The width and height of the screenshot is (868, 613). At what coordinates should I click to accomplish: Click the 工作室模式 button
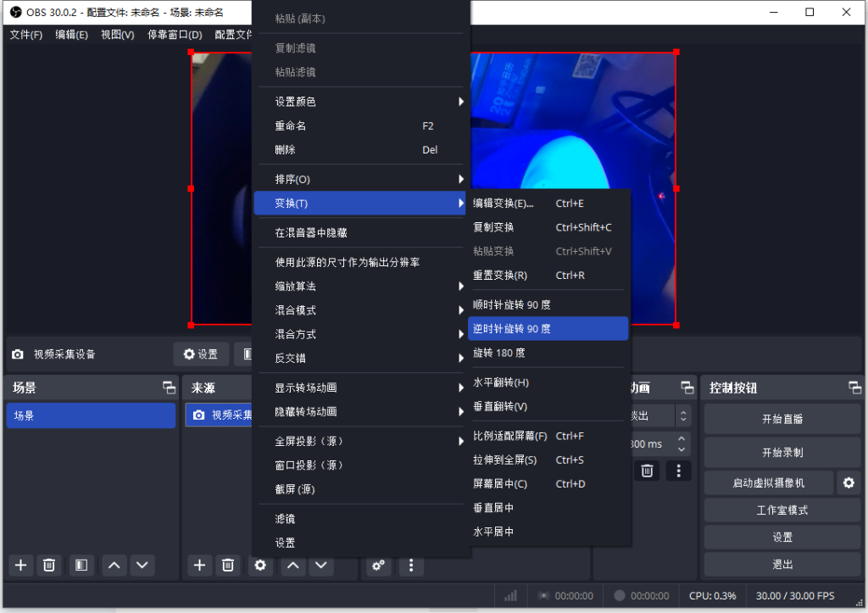(781, 510)
